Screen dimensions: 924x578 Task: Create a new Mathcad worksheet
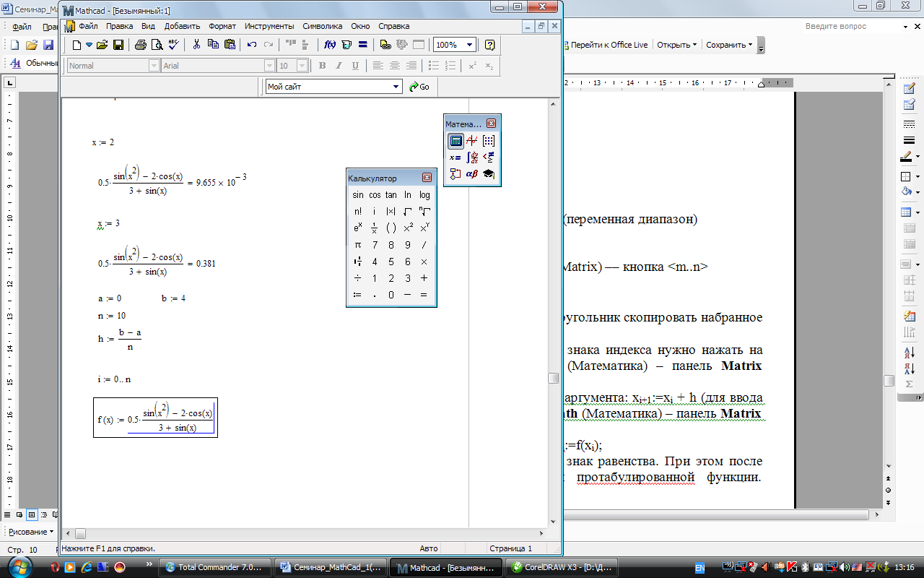[77, 45]
